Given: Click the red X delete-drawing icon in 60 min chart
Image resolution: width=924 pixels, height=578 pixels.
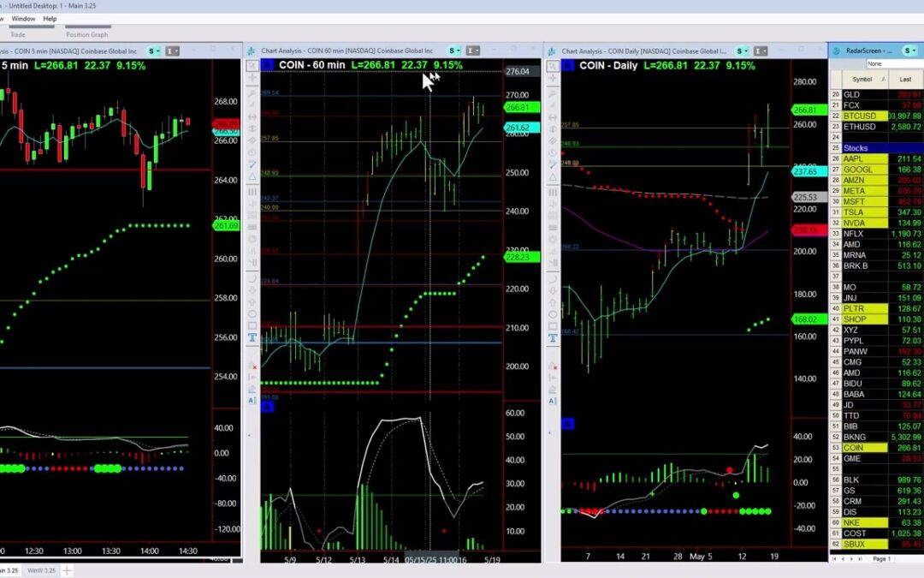Looking at the screenshot, I should (x=252, y=365).
